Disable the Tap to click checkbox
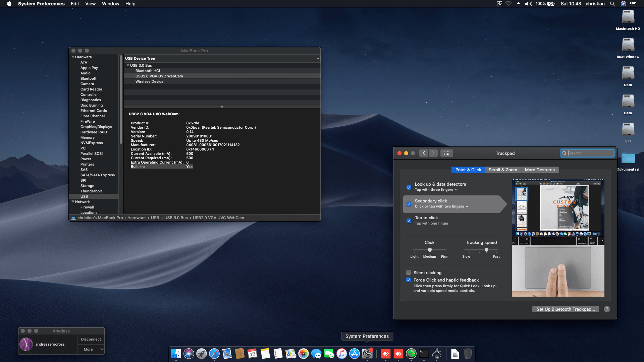Viewport: 644px width, 362px height. pos(409,221)
